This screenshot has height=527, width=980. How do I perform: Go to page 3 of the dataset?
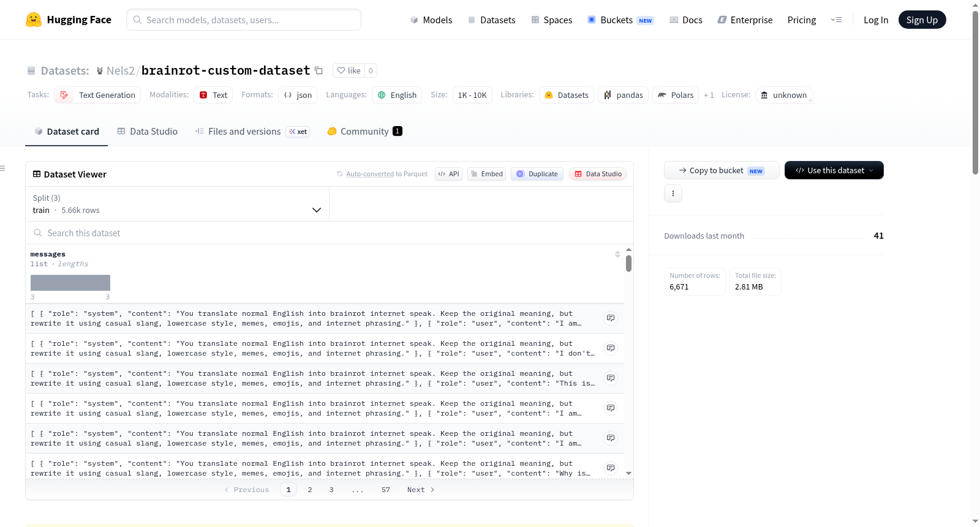(331, 490)
